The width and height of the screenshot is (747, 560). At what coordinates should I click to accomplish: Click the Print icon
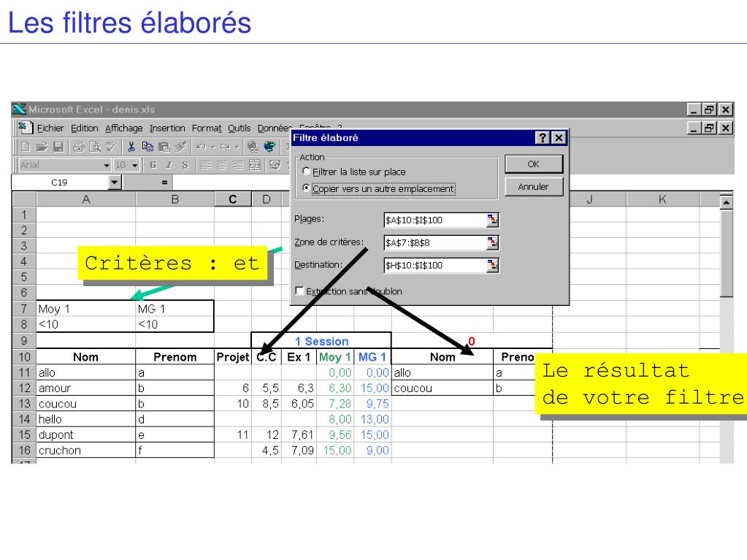click(79, 147)
